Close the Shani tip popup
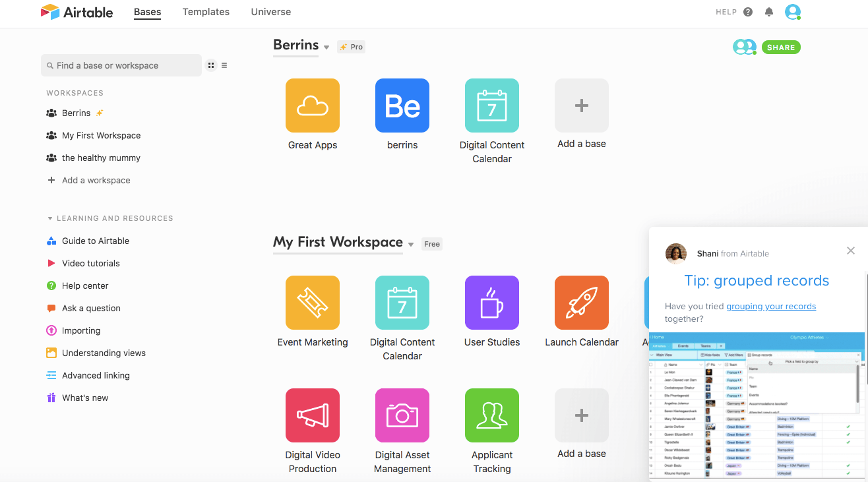868x482 pixels. (x=851, y=251)
